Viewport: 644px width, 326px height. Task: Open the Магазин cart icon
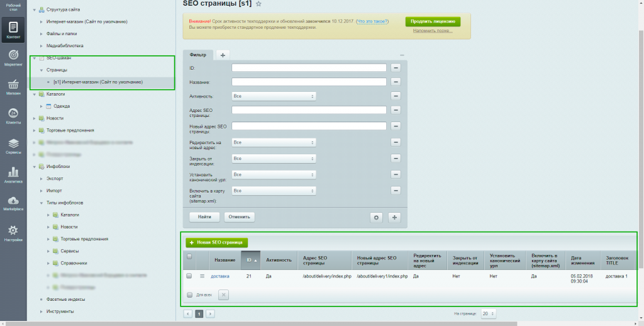click(x=13, y=86)
